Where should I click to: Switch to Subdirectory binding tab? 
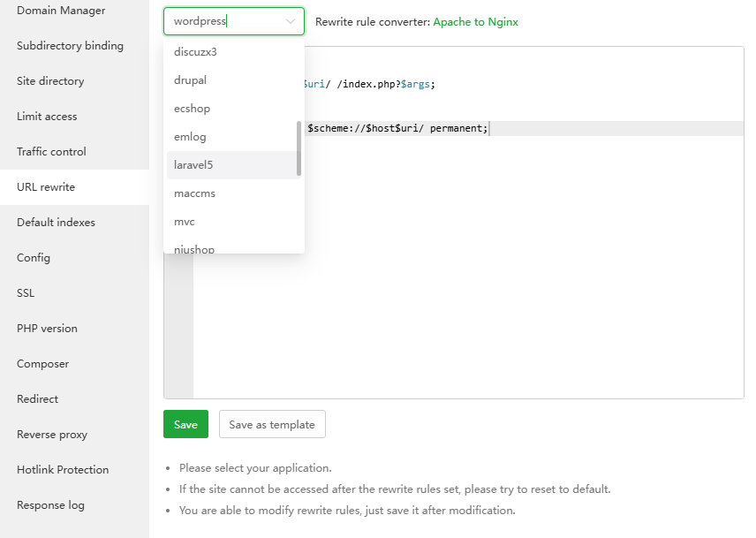click(70, 46)
